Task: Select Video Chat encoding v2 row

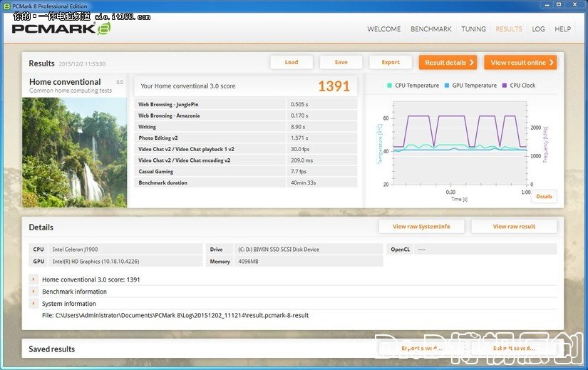Action: tap(246, 160)
